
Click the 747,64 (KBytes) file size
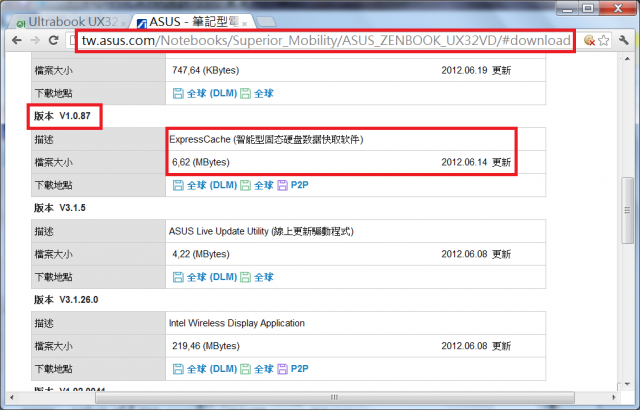coord(206,71)
